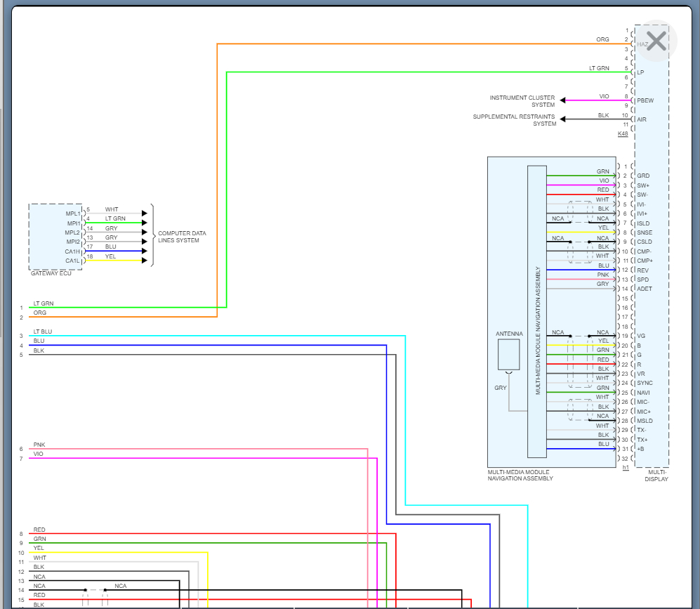Select the Instrument Cluster System reference
The height and width of the screenshot is (609, 700).
pos(522,101)
